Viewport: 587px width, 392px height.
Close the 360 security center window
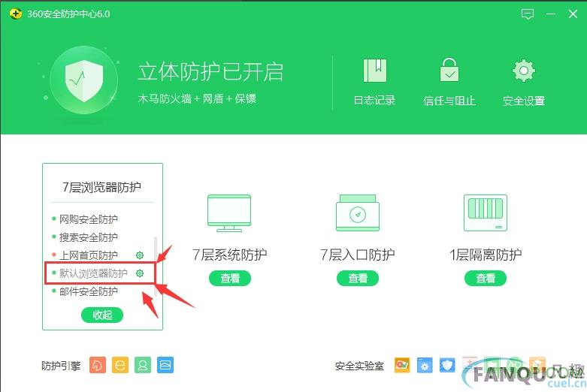coord(573,14)
